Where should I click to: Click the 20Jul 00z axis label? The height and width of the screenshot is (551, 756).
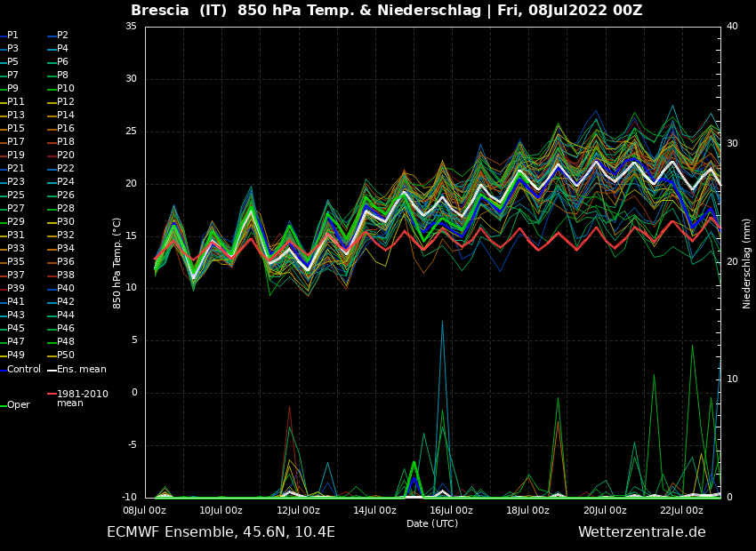[605, 510]
